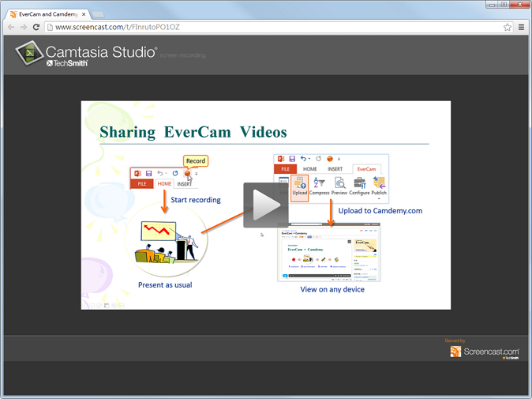Click the orange FILE tab above Upload

[x=285, y=169]
